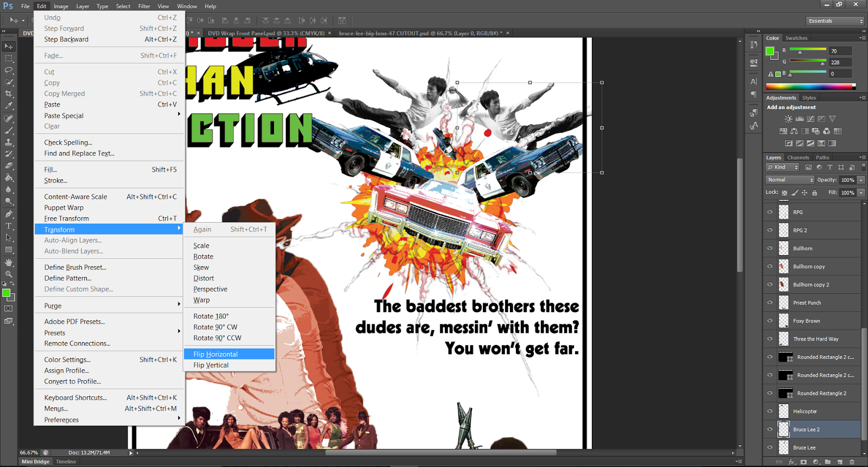Viewport: 868px width, 467px height.
Task: Click the Lock position icon
Action: 805,193
